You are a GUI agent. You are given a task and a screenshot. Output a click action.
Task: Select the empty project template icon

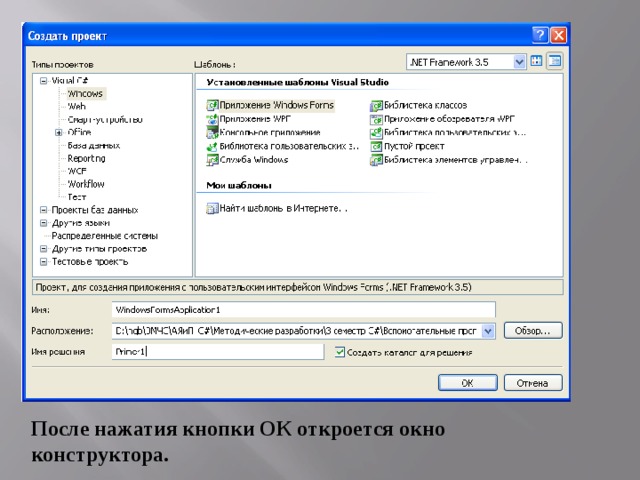coord(376,146)
